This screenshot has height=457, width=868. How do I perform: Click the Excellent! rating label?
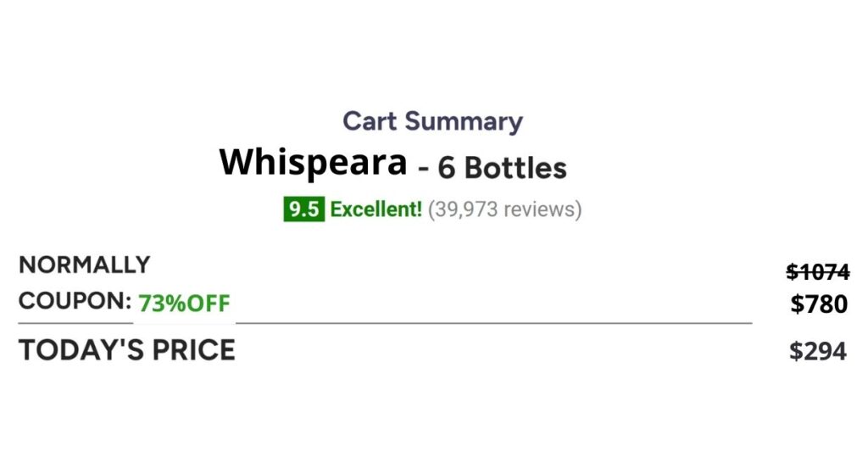click(x=376, y=209)
